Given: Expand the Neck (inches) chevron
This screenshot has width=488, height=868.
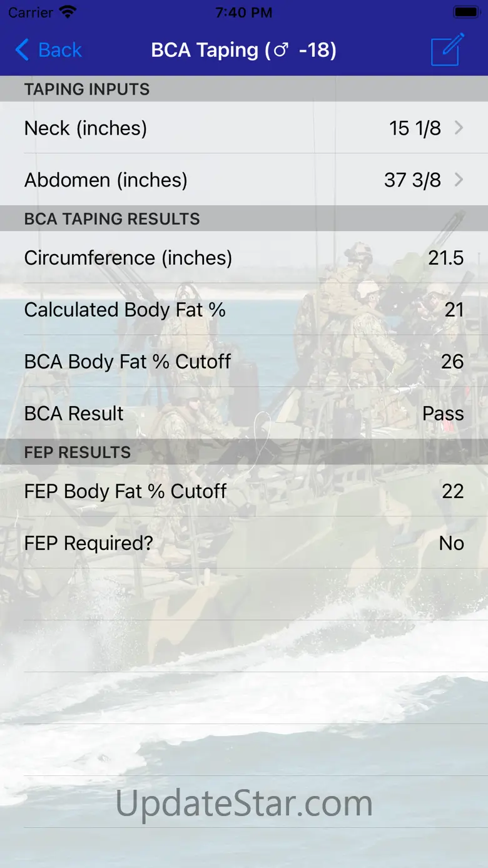Looking at the screenshot, I should click(x=459, y=128).
